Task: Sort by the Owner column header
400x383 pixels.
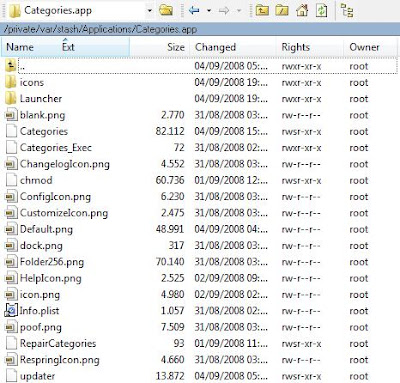Action: pyautogui.click(x=364, y=47)
